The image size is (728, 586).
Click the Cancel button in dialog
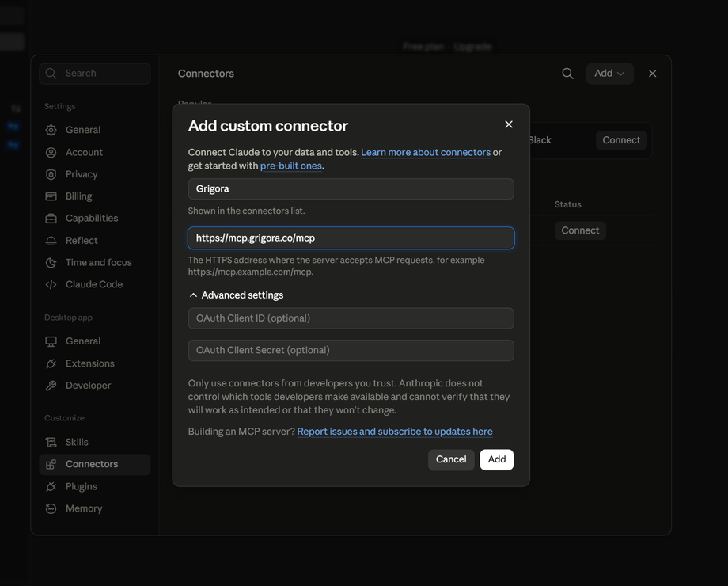(x=451, y=459)
